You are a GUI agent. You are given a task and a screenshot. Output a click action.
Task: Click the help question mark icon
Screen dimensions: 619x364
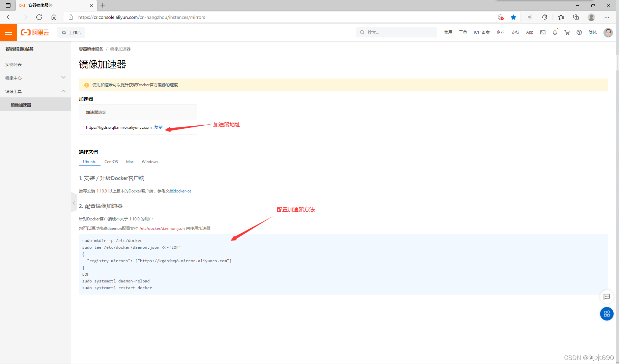click(579, 32)
